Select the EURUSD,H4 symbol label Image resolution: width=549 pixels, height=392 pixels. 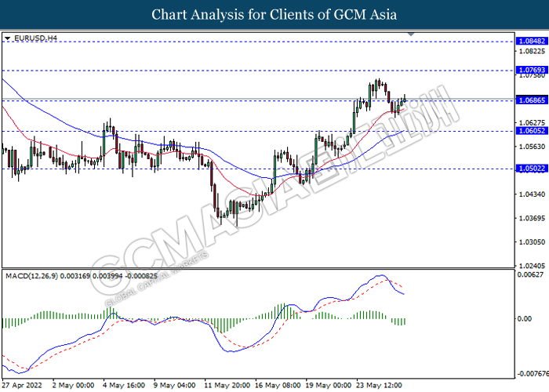tap(35, 38)
